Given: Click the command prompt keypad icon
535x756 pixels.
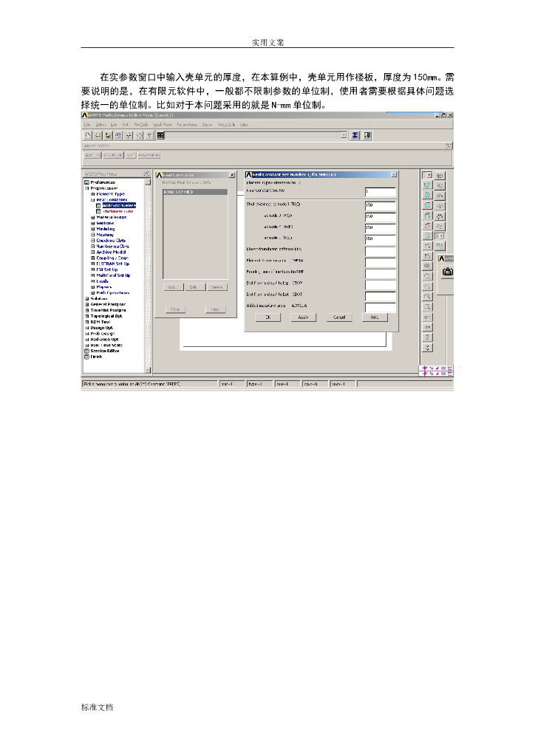Looking at the screenshot, I should click(160, 136).
